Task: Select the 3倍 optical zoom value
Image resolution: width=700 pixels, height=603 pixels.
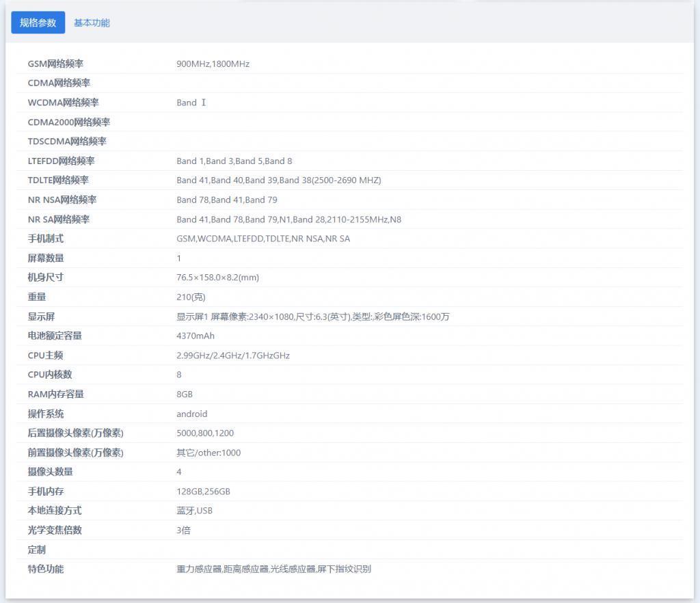Action: pos(182,530)
